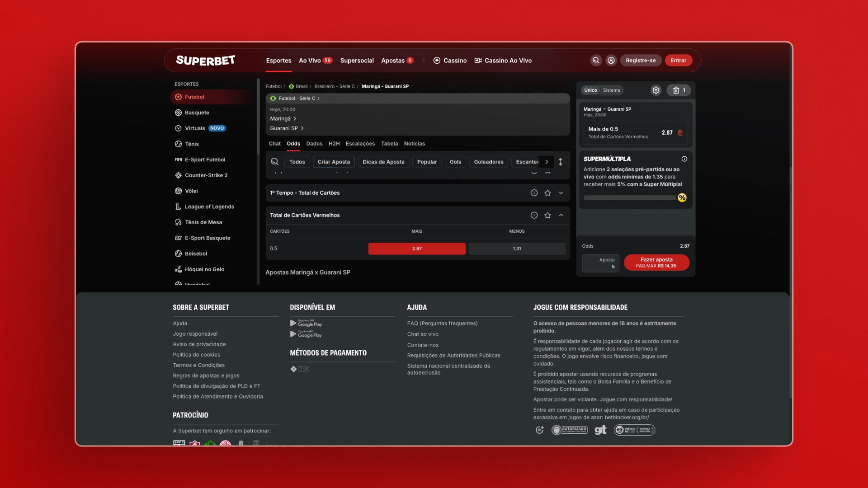This screenshot has width=868, height=488.
Task: Clear betslip using trash counter button
Action: pos(679,90)
